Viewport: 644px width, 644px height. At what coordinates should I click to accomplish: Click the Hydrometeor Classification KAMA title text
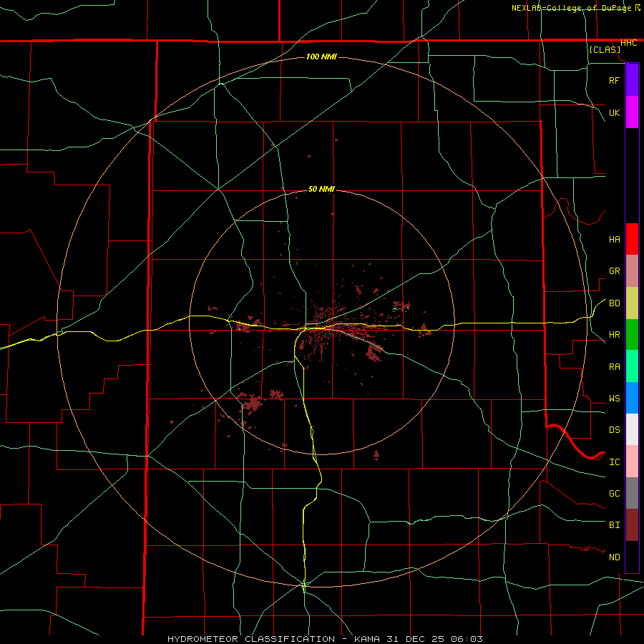pyautogui.click(x=325, y=639)
